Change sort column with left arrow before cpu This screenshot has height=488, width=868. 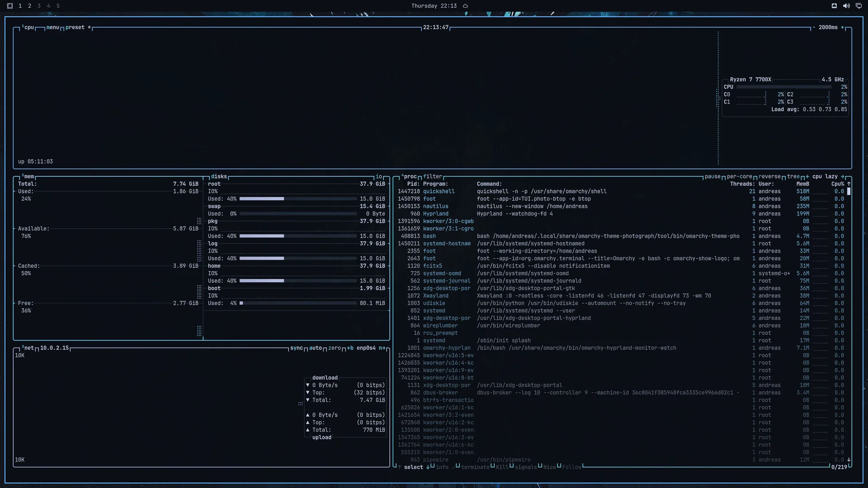pos(807,177)
